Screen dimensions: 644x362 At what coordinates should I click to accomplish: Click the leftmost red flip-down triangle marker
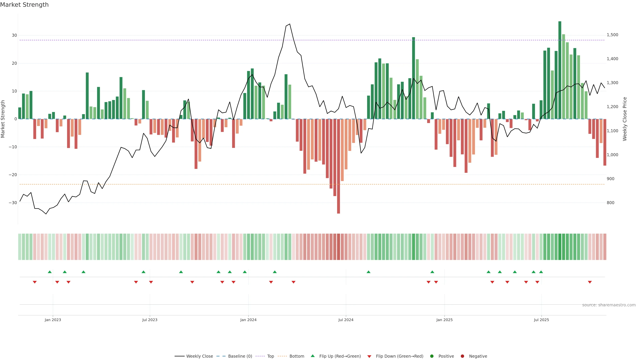coord(35,282)
